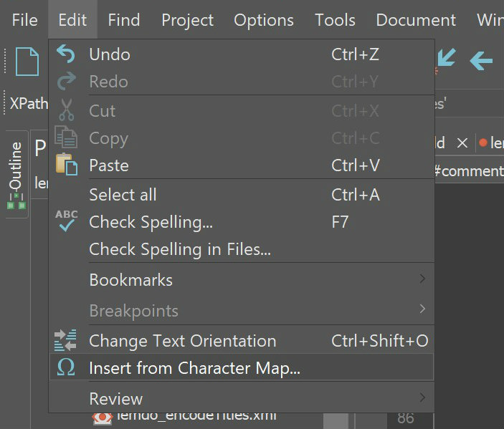504x429 pixels.
Task: Click the red eye file icon
Action: pyautogui.click(x=103, y=418)
